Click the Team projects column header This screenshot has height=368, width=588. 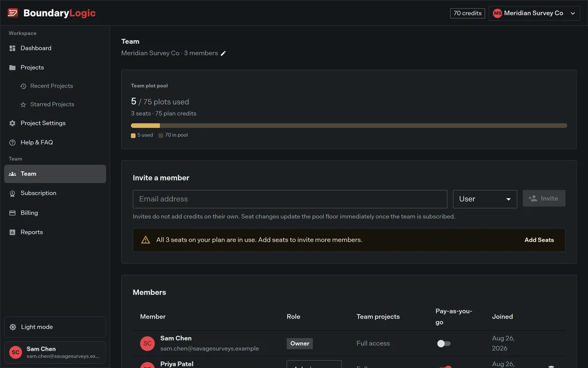(378, 317)
